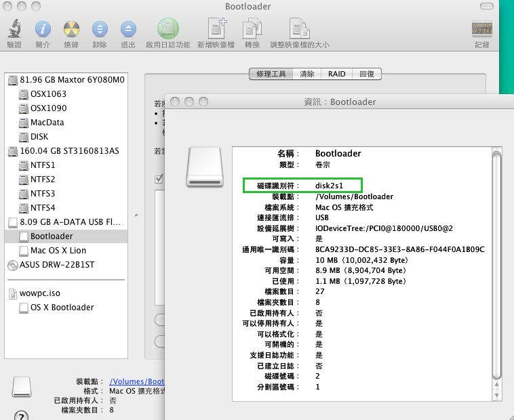Open the Log (記錄) toolbar icon
Image resolution: width=514 pixels, height=420 pixels.
[481, 29]
